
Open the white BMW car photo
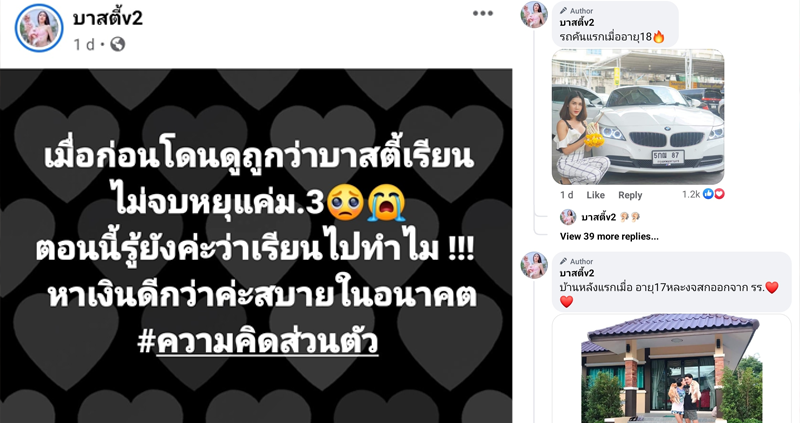click(638, 117)
